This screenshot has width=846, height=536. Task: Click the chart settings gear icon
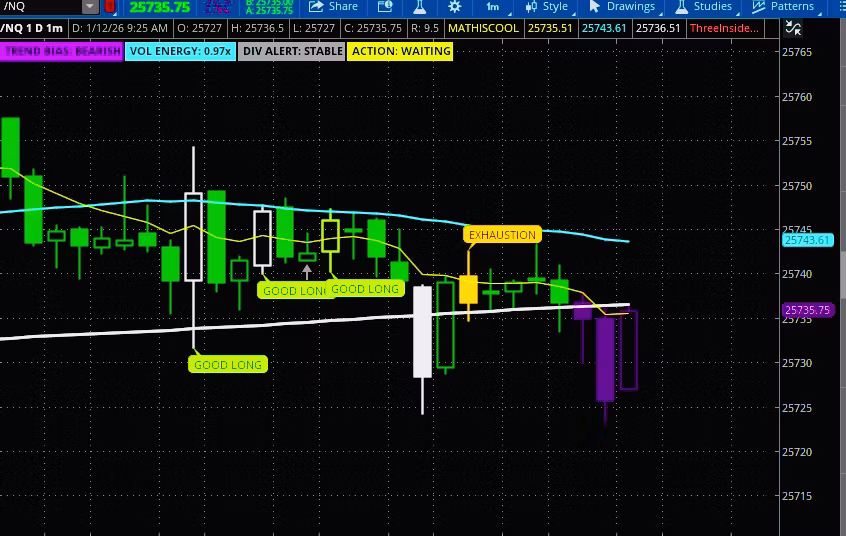point(455,7)
